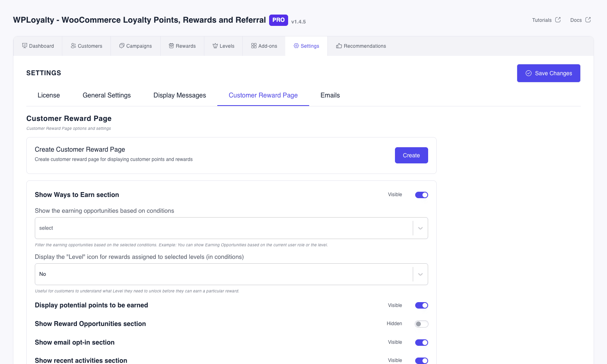Go to the Campaigns tab
This screenshot has height=364, width=607.
click(136, 46)
